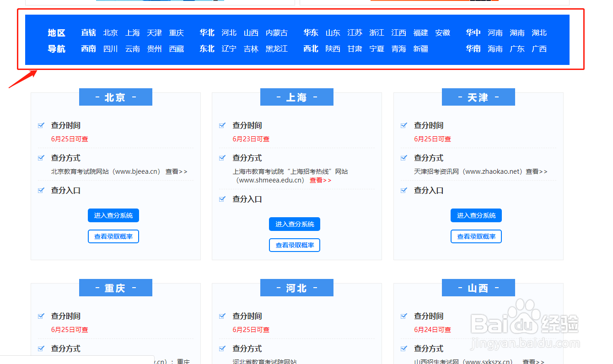The height and width of the screenshot is (364, 613).
Task: Click the 湖北 region link
Action: pos(539,33)
